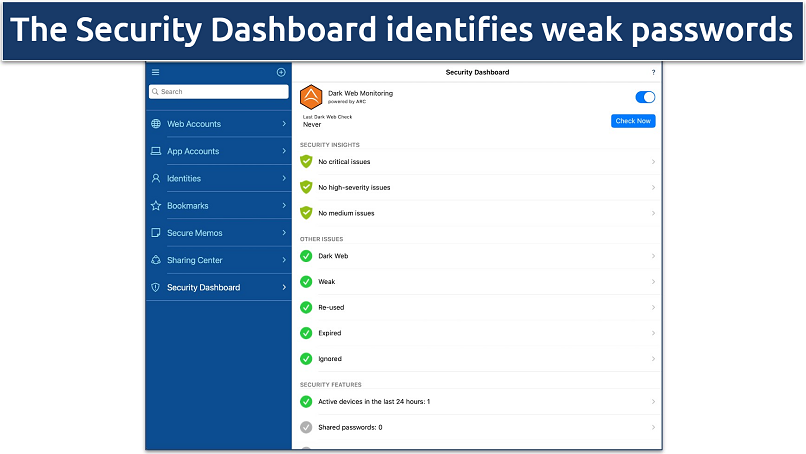Expand the Re-used passwords row chevron

click(x=653, y=308)
